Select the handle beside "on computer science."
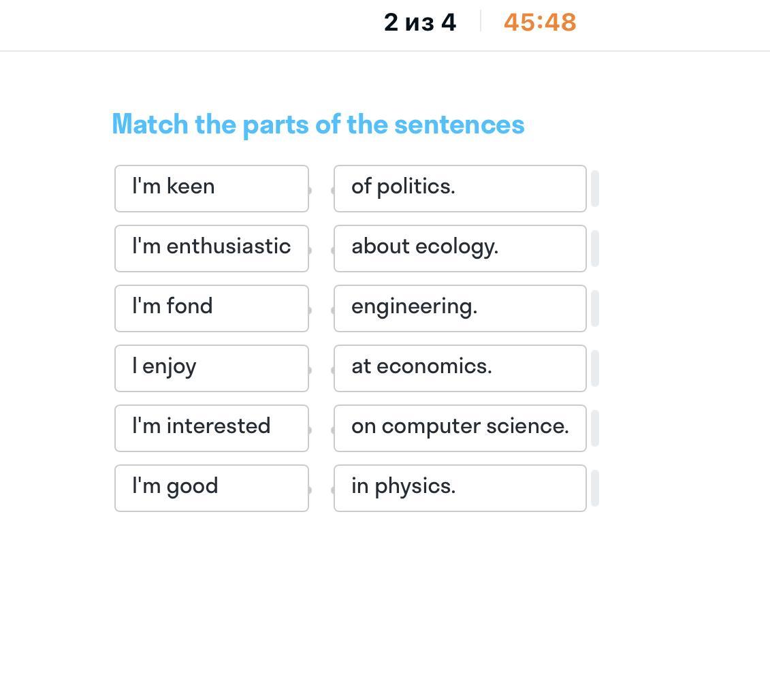Image resolution: width=770 pixels, height=700 pixels. tap(595, 428)
